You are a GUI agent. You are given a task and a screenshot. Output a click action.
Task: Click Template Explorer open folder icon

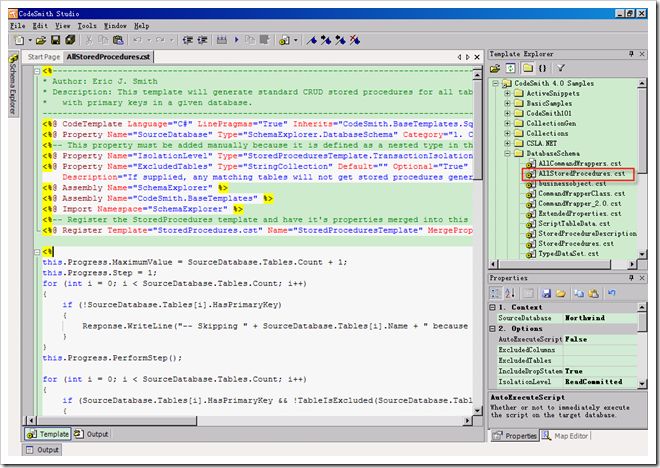[x=495, y=68]
